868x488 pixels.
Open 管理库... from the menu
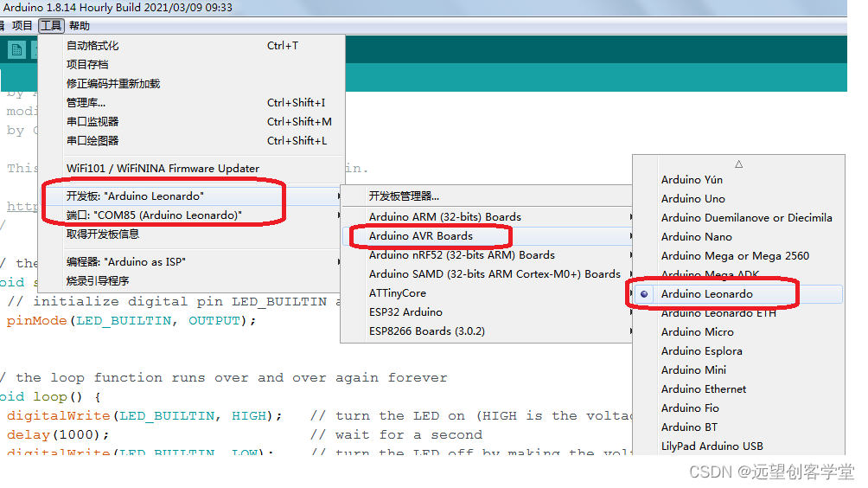(192, 102)
